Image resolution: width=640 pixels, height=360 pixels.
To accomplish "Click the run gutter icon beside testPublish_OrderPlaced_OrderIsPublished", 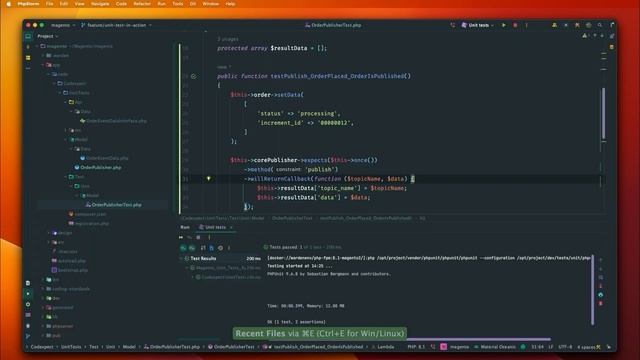I will pyautogui.click(x=193, y=76).
